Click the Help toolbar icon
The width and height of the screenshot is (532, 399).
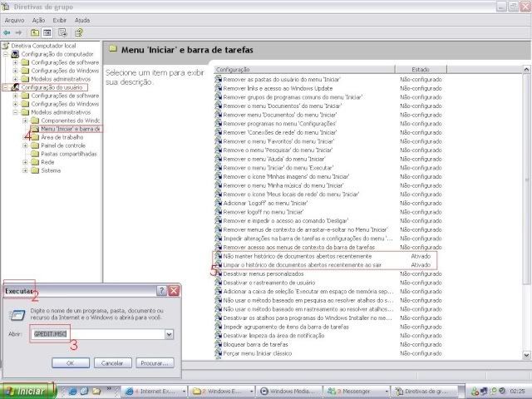78,32
